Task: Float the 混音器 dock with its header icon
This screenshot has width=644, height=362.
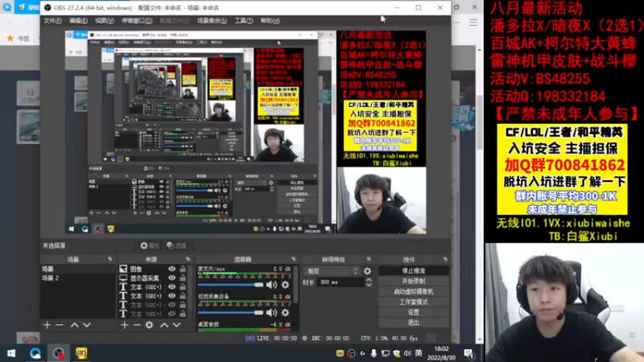Action: tap(293, 259)
